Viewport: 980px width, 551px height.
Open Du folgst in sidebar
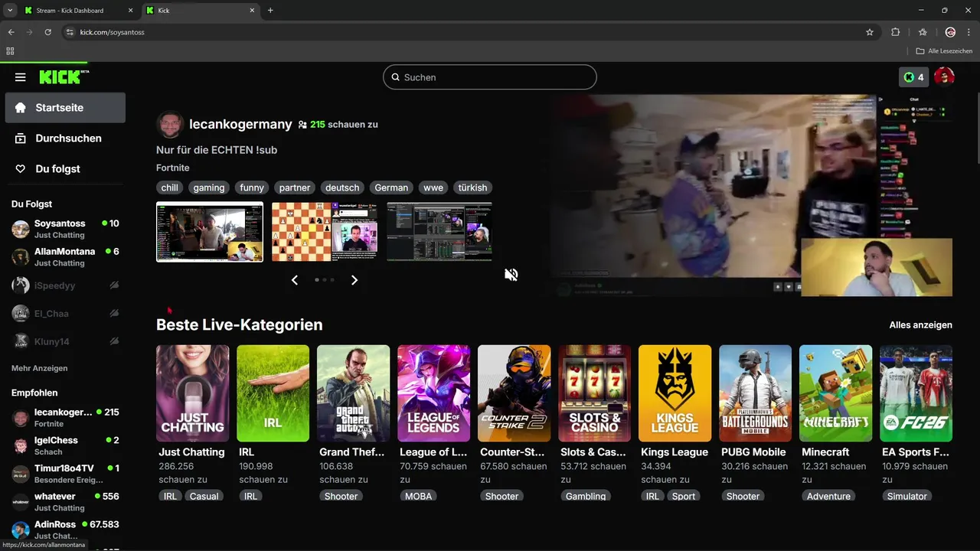65,169
